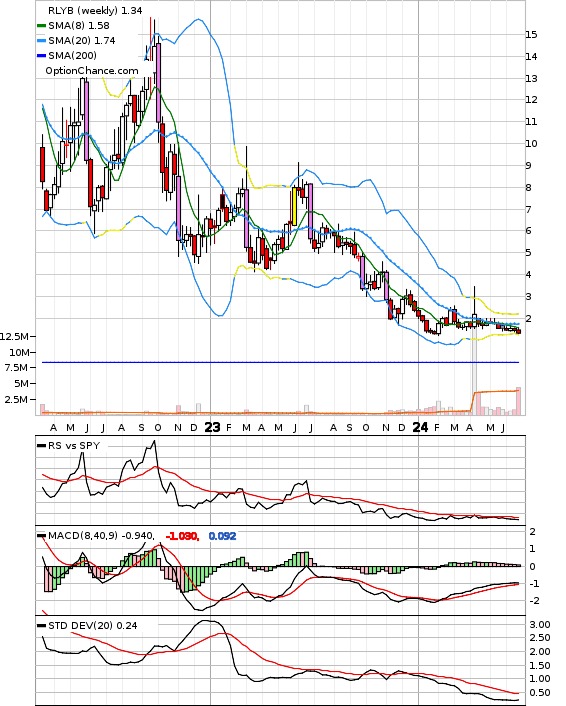Click the bold 24 year marker on the axis
Image resolution: width=566 pixels, height=706 pixels.
(421, 427)
